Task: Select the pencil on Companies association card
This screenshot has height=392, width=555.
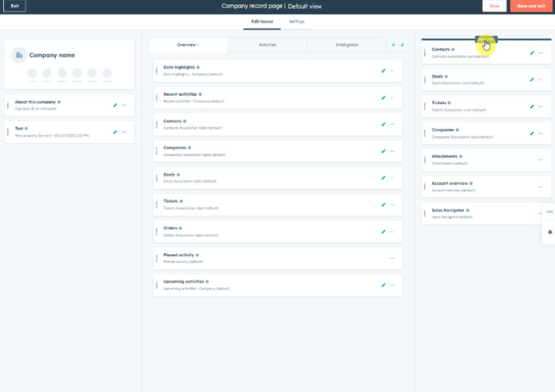Action: [x=532, y=133]
